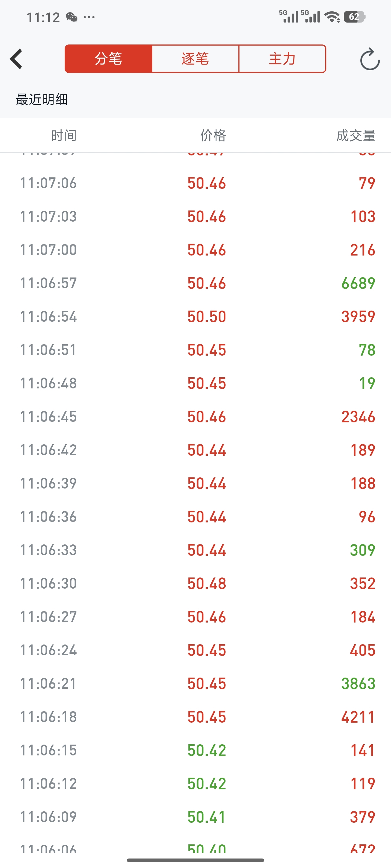Switch to the 逐笔 tab
The width and height of the screenshot is (391, 868).
tap(195, 59)
